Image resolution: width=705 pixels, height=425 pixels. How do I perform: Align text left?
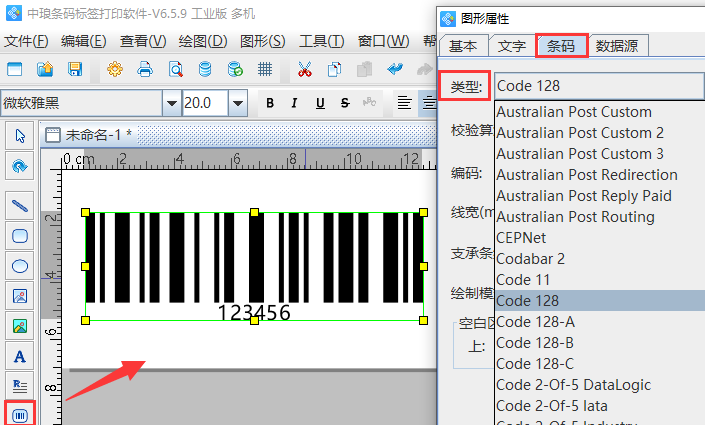pyautogui.click(x=404, y=103)
